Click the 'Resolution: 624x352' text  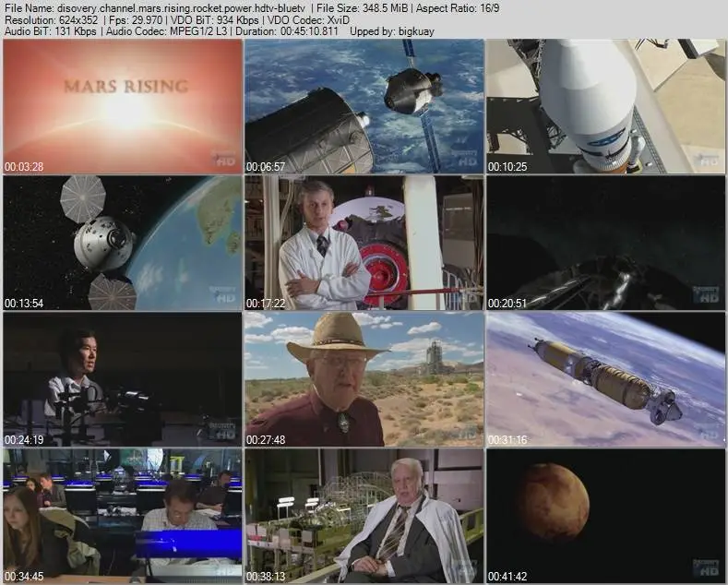coord(51,20)
